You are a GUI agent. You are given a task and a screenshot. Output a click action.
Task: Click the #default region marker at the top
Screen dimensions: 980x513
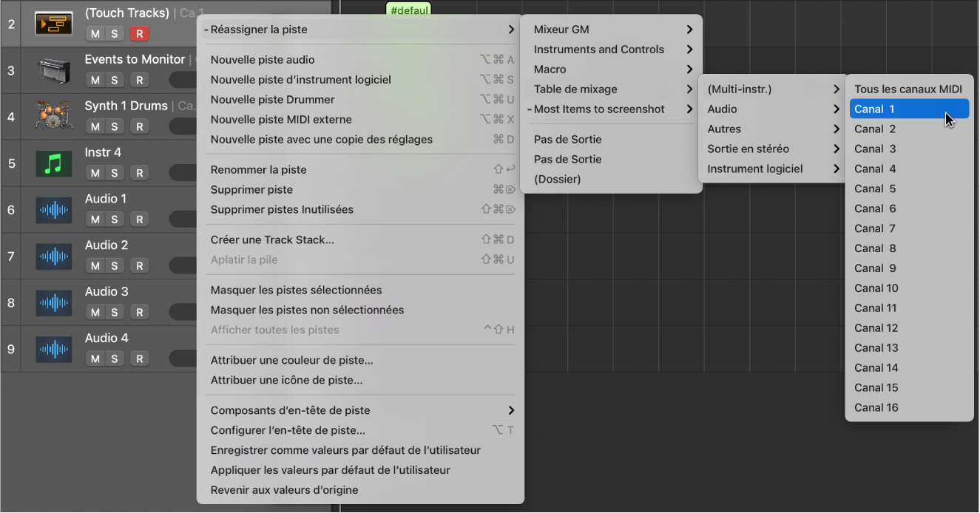(x=408, y=10)
